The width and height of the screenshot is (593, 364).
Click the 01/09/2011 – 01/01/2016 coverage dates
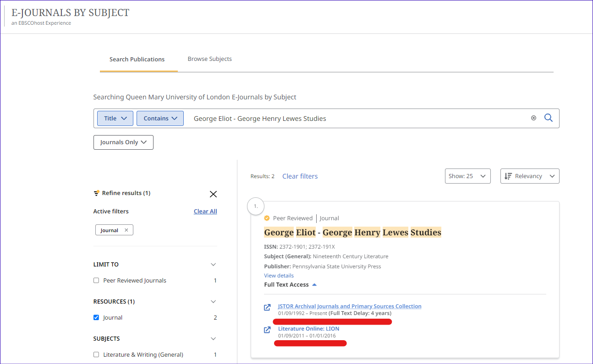pos(307,336)
